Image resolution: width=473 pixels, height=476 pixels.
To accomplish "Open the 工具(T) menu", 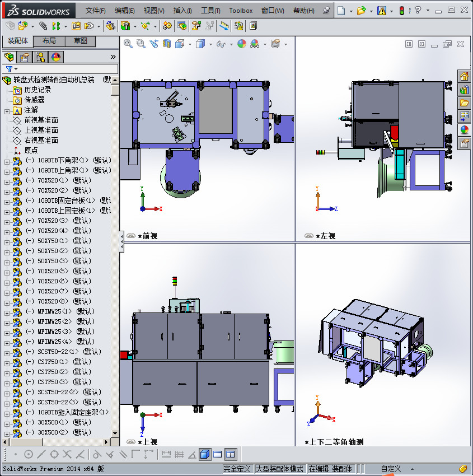I will pyautogui.click(x=210, y=11).
